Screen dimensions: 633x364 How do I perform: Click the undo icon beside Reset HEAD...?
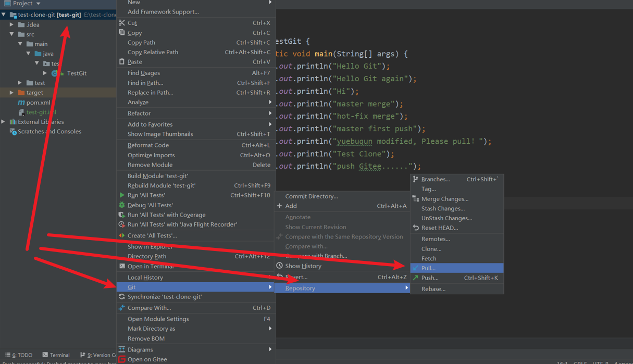click(x=416, y=228)
